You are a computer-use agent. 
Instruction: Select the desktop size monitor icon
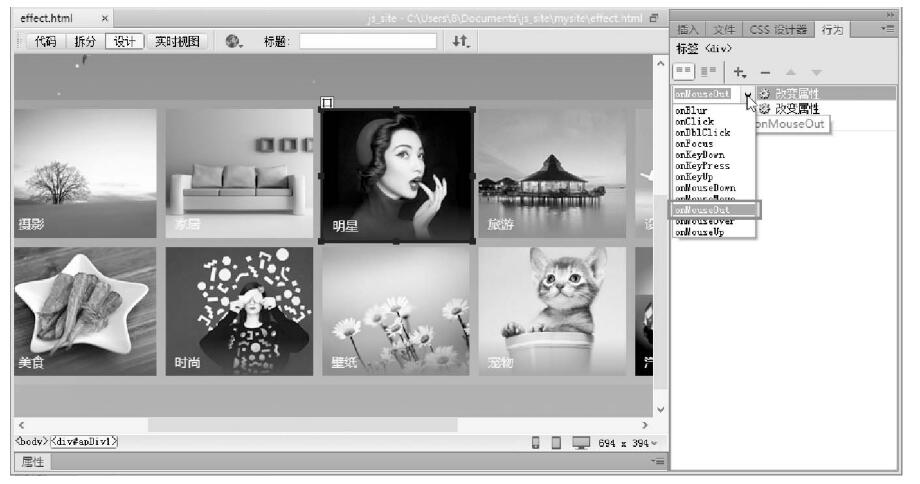(580, 442)
